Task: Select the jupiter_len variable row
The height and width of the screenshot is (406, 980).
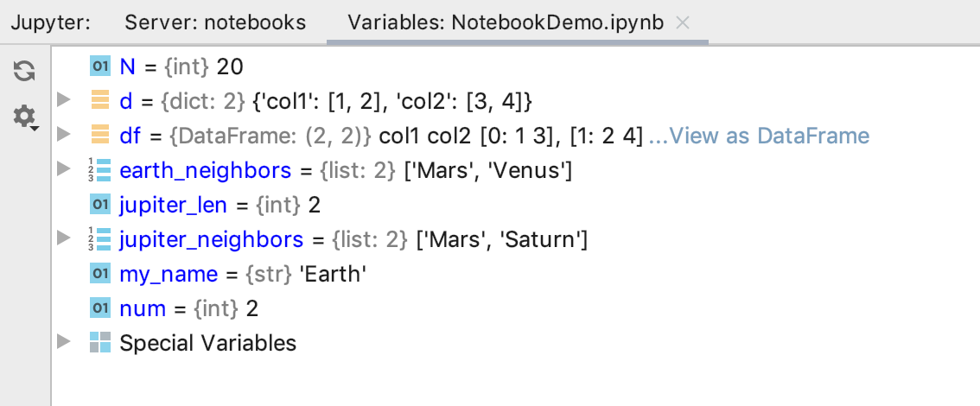Action: 516,205
